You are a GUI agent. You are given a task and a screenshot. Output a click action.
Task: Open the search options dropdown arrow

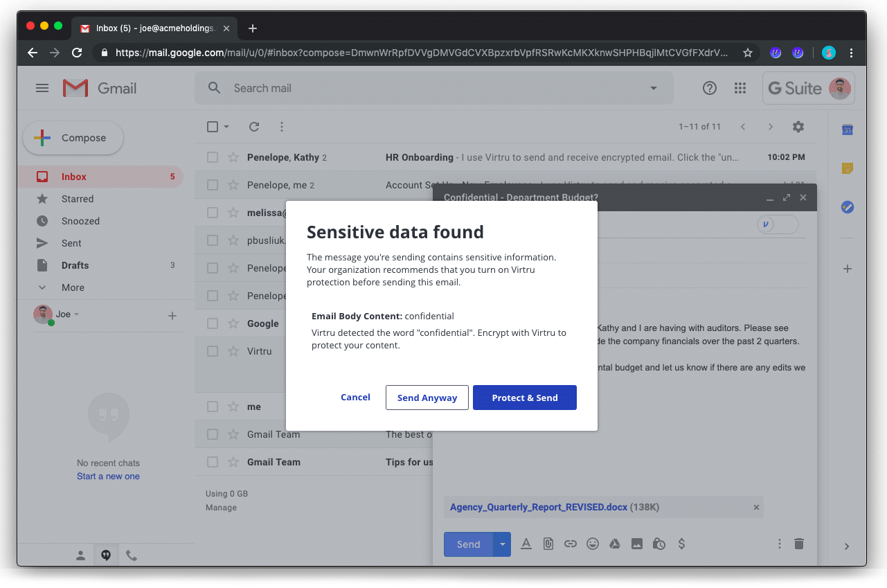[653, 88]
